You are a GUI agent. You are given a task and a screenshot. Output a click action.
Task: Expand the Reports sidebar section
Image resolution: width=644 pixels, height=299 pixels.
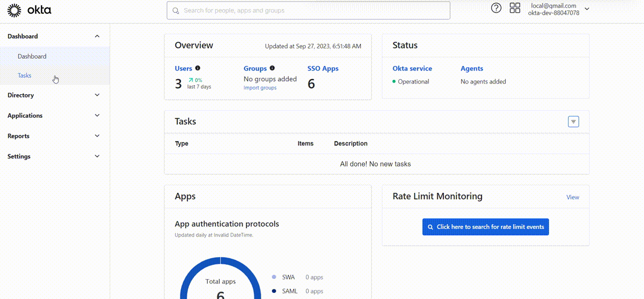(x=97, y=136)
